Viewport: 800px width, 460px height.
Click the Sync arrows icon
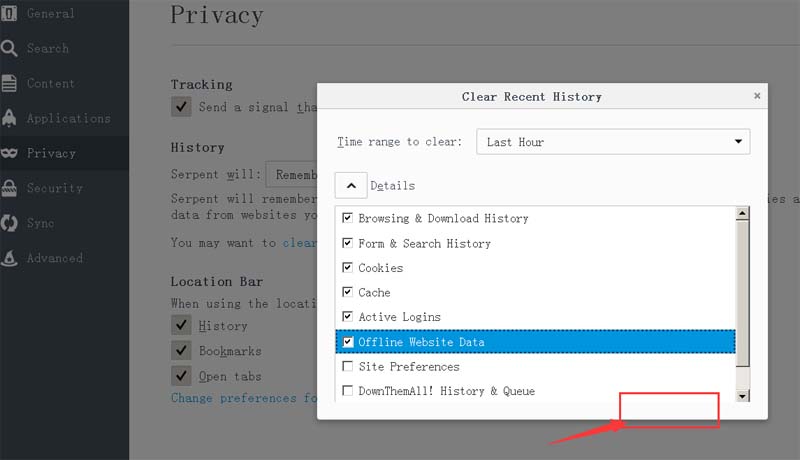tap(10, 223)
